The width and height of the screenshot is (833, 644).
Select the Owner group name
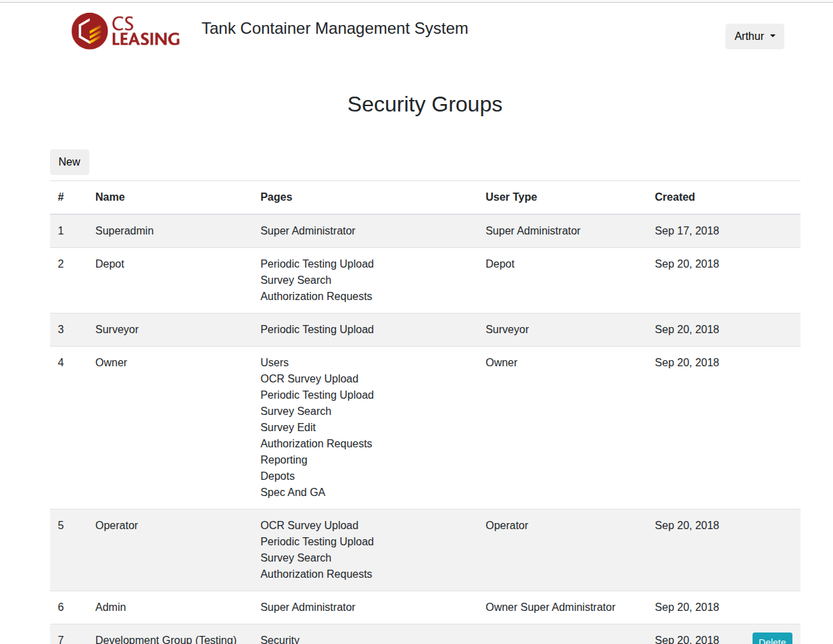tap(111, 363)
